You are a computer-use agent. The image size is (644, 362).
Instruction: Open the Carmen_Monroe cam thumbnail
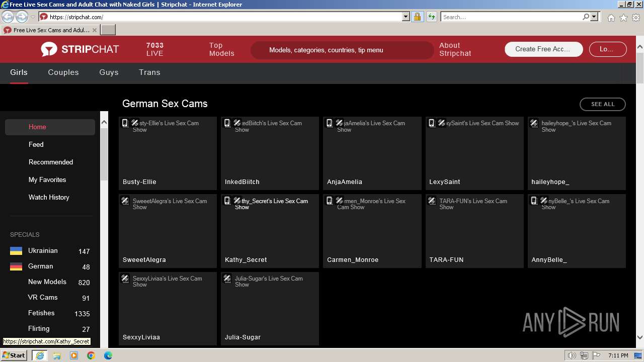372,231
